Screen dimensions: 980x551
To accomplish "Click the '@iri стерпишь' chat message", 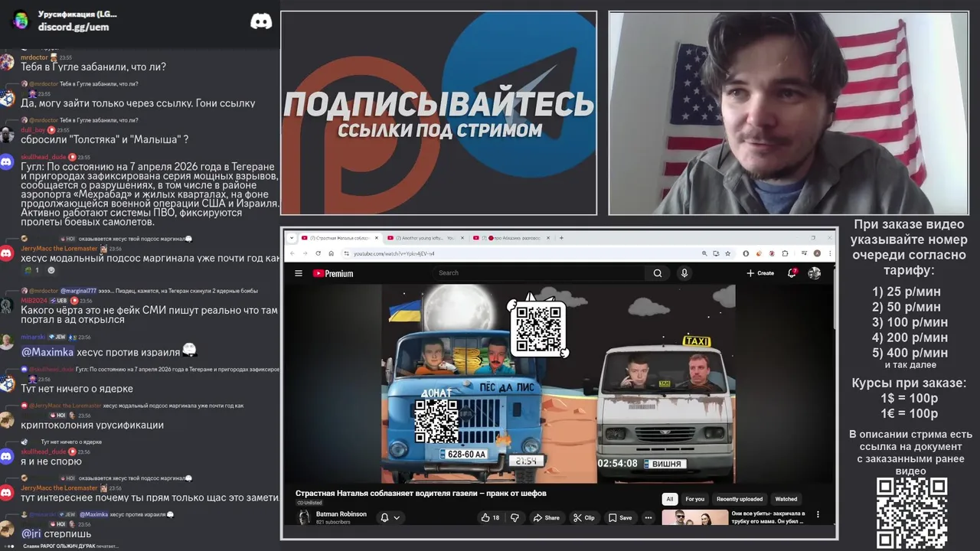I will (56, 533).
